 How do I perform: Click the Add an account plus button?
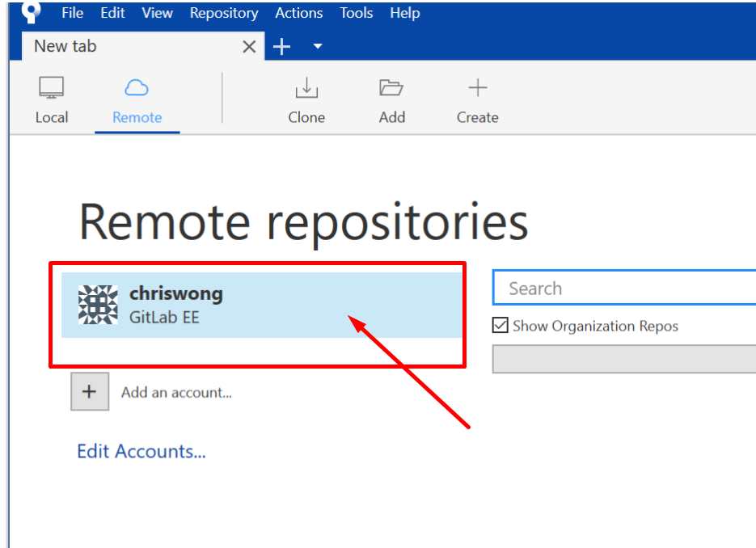click(x=90, y=391)
